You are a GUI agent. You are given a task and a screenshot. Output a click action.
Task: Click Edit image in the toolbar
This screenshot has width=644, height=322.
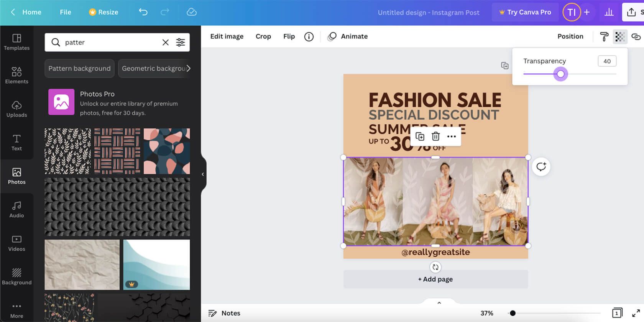227,36
